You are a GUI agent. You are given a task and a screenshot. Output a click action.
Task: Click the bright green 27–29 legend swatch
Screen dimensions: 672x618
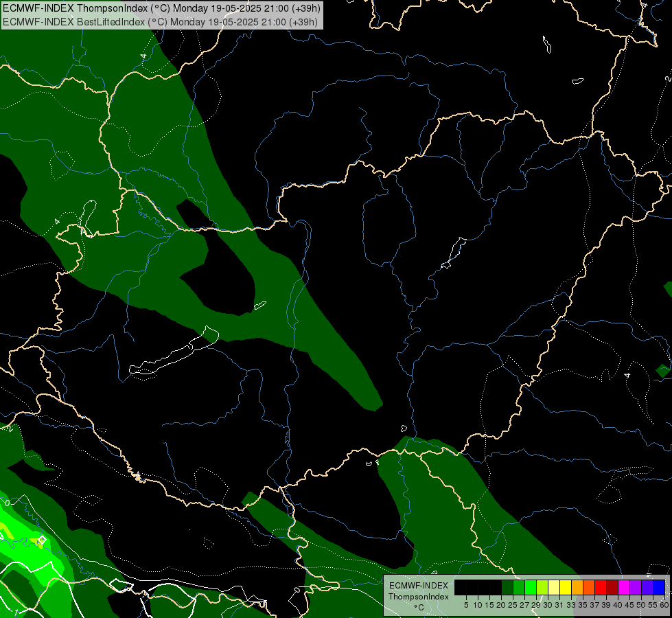click(531, 587)
